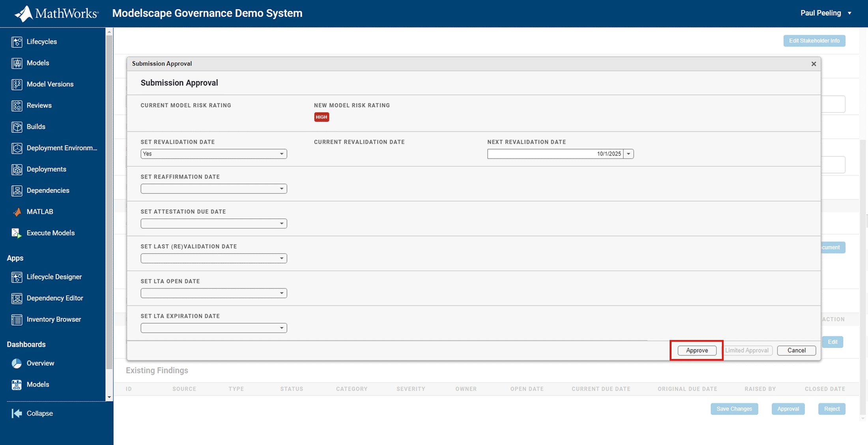Click the Inventory Browser icon

click(17, 320)
